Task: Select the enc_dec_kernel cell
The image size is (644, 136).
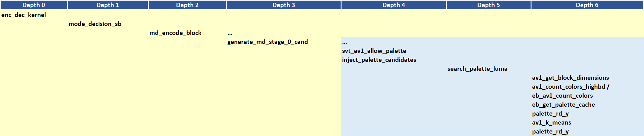Action: click(24, 15)
